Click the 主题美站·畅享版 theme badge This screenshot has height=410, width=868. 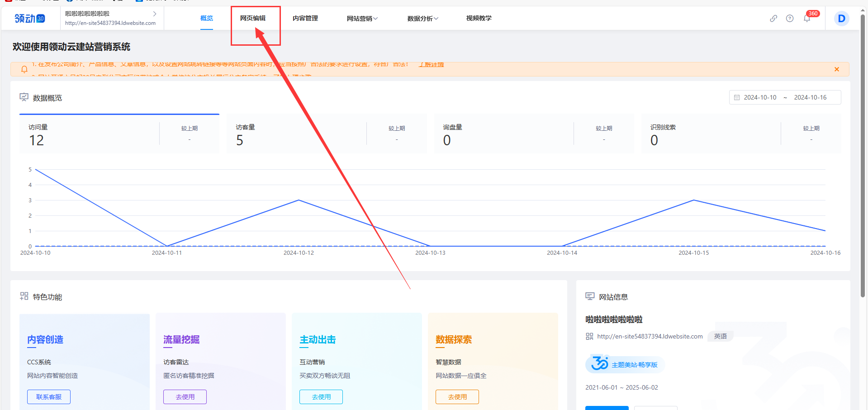pyautogui.click(x=625, y=364)
